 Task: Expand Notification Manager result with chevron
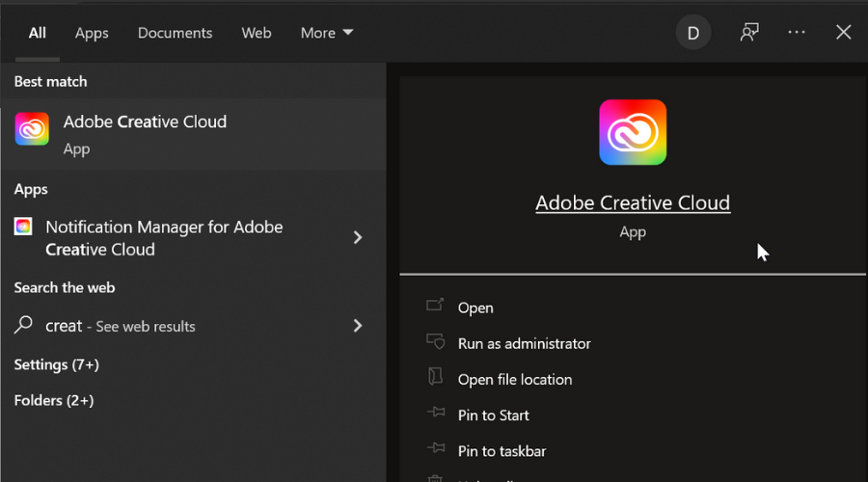358,238
